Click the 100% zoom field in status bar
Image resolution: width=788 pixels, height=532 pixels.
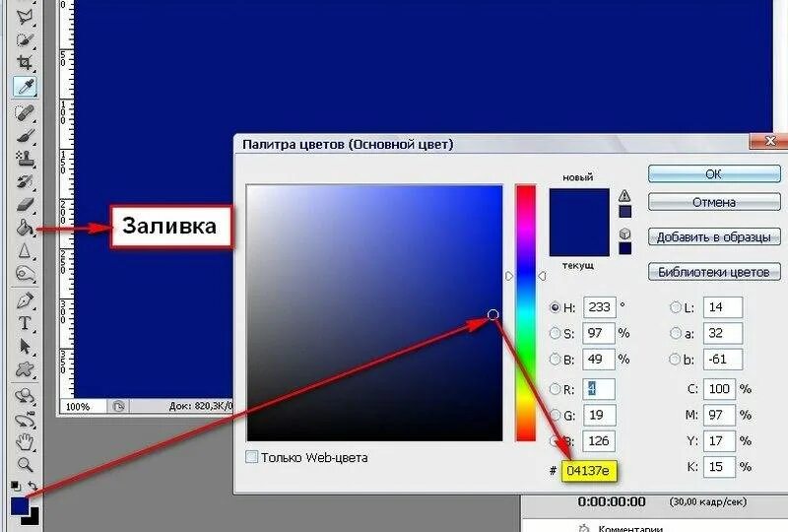pos(83,406)
